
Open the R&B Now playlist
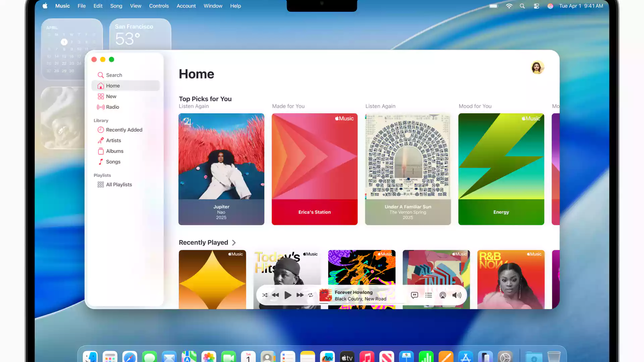(511, 279)
